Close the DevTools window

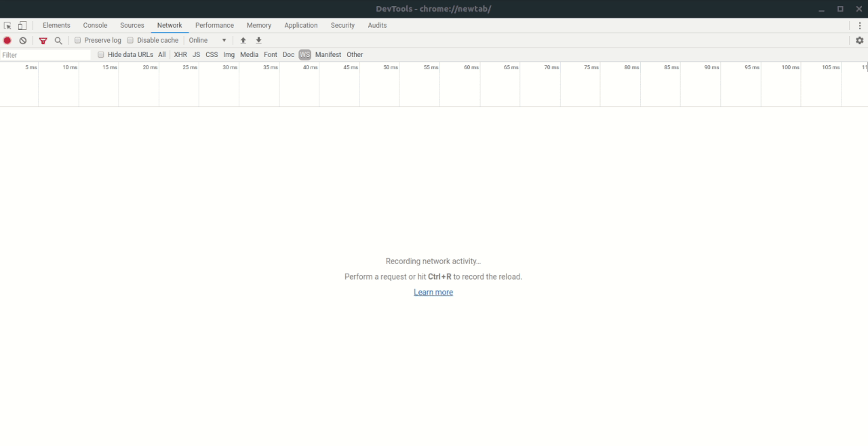(858, 9)
